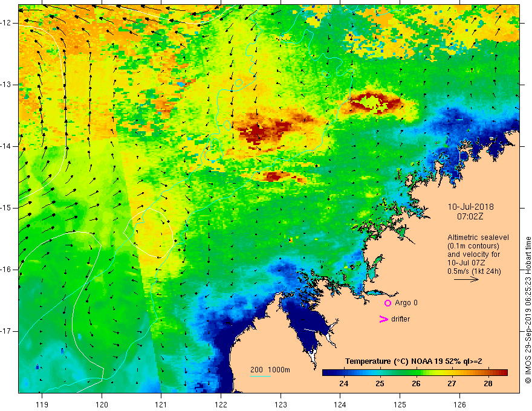The width and height of the screenshot is (532, 411).
Task: Click the magenta Argo circle marker in legend
Action: [x=388, y=303]
